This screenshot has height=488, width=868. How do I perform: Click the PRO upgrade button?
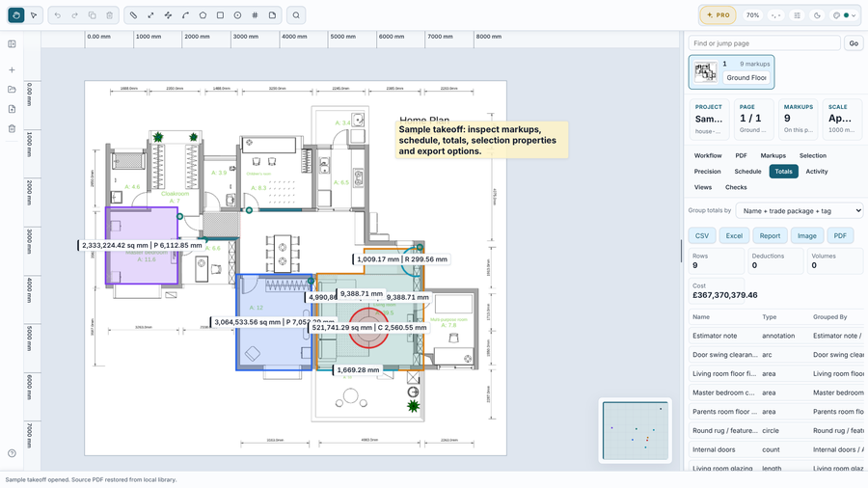tap(718, 15)
